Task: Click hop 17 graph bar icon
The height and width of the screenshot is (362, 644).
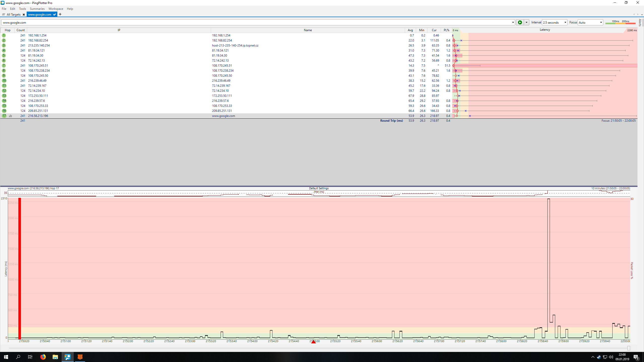Action: click(11, 116)
